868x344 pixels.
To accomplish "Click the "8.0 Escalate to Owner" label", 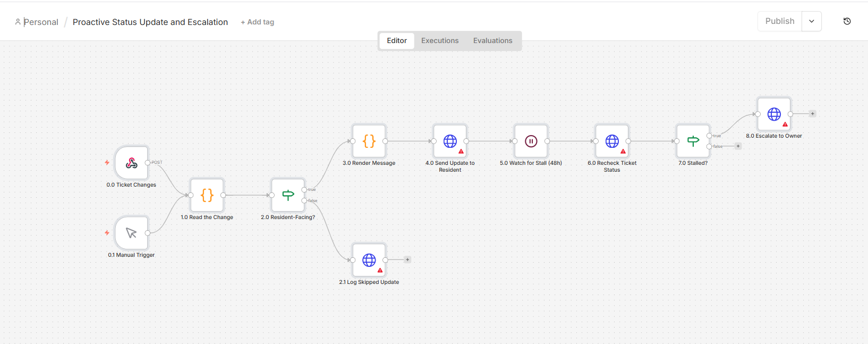I will (x=774, y=136).
